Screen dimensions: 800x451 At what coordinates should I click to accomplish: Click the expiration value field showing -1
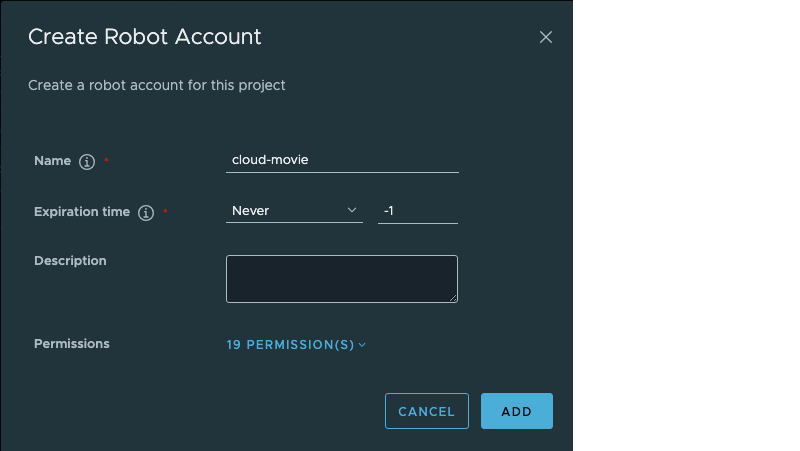point(418,211)
